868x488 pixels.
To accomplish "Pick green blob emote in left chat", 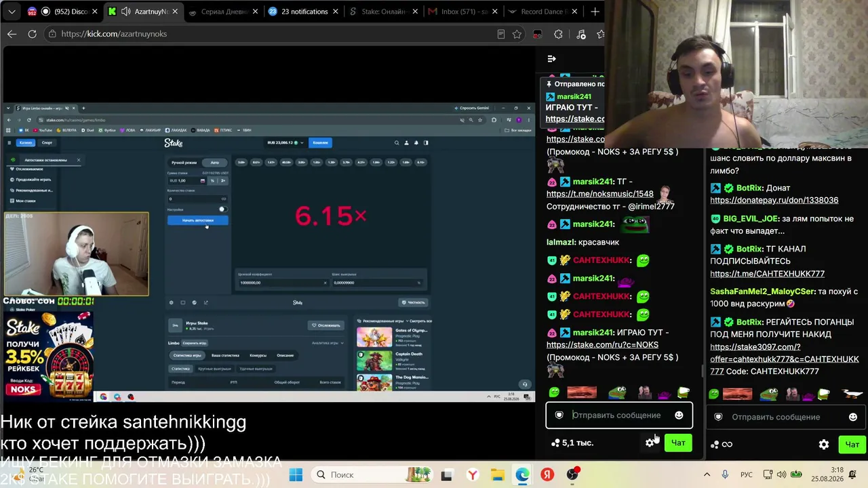I will pos(554,392).
